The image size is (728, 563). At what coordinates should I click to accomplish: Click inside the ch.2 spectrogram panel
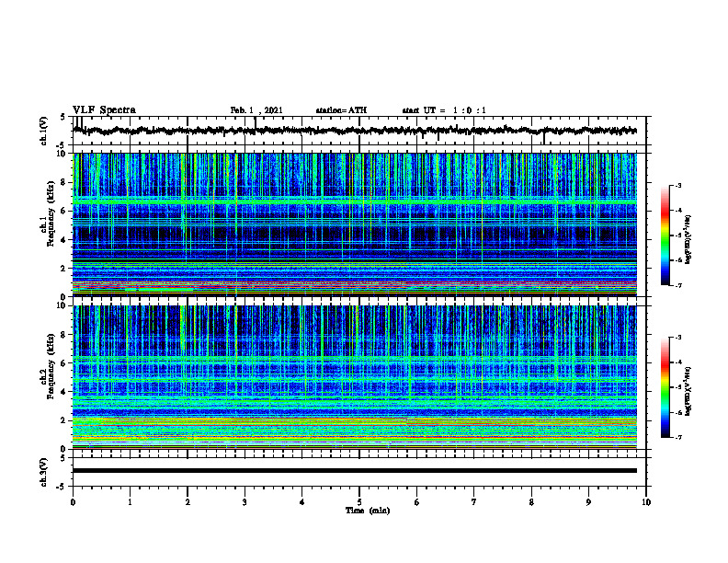click(x=355, y=377)
